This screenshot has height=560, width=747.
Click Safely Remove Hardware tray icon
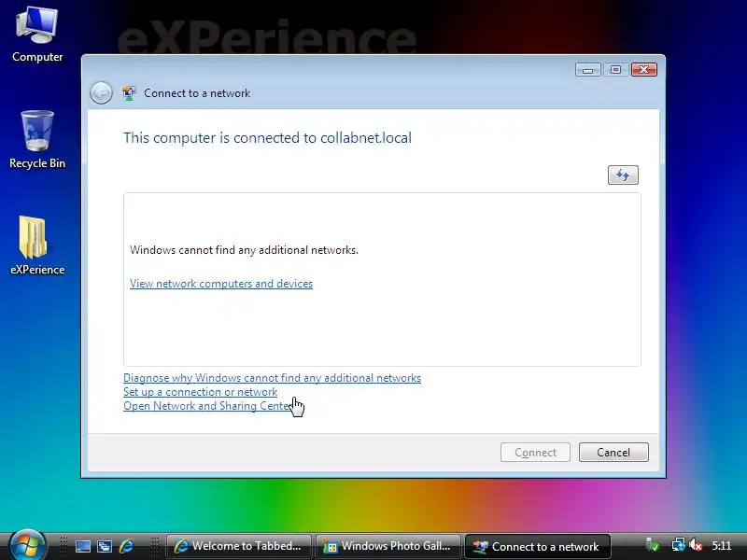(653, 545)
